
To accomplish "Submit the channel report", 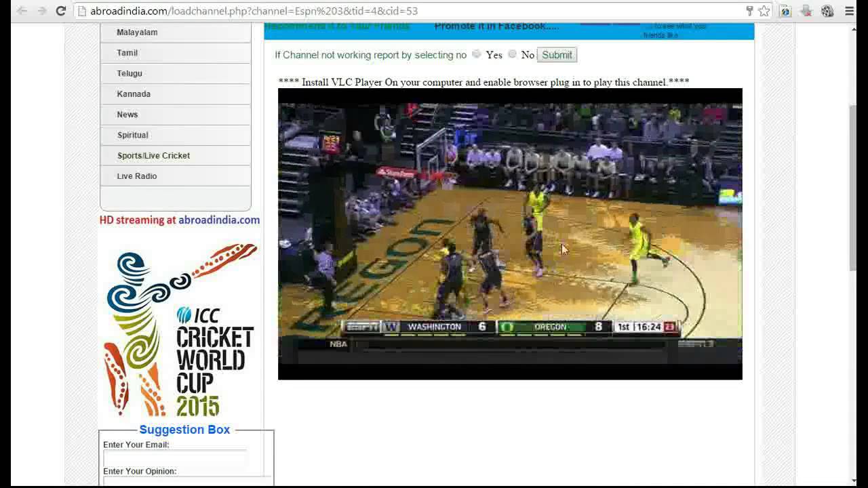I will click(x=557, y=55).
